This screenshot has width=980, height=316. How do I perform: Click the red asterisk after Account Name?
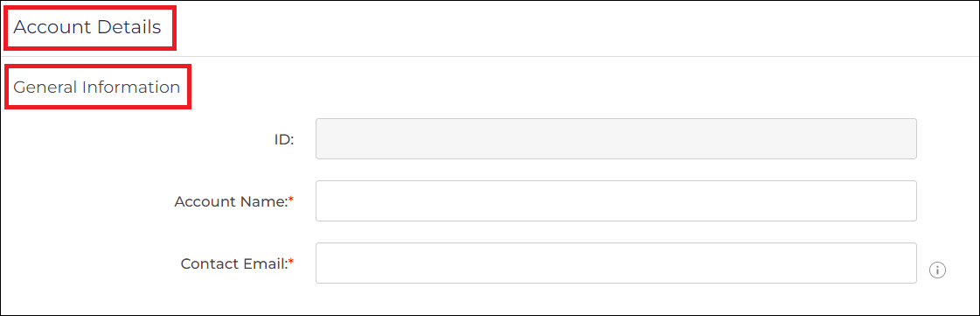click(x=290, y=200)
